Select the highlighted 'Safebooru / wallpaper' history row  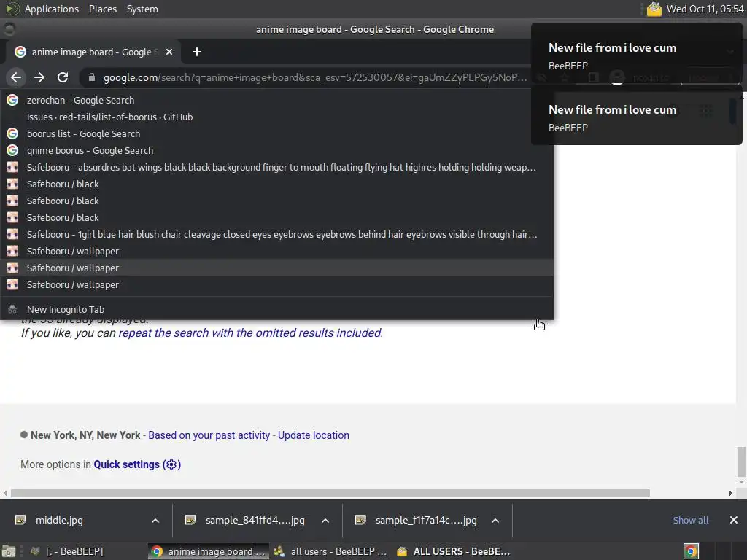coord(276,268)
